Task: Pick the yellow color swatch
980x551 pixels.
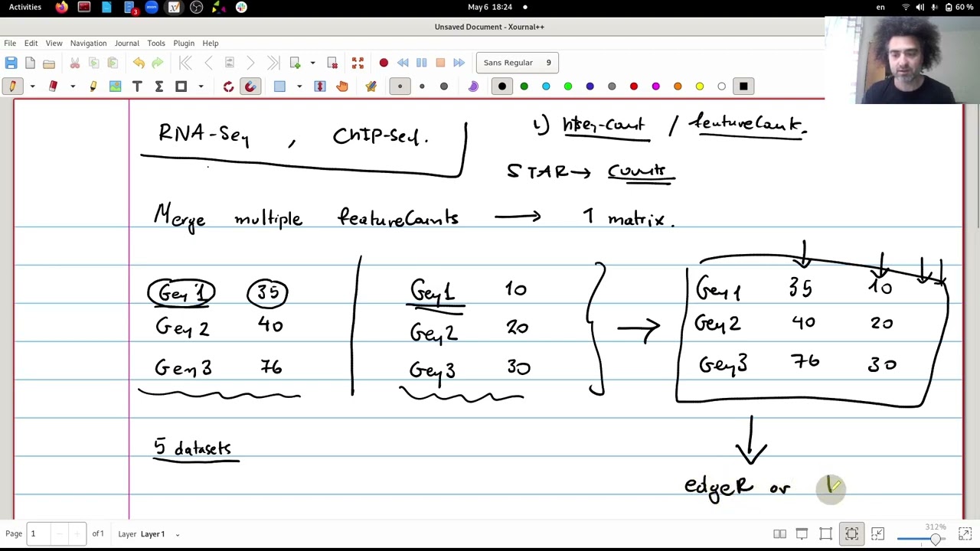Action: [x=700, y=86]
